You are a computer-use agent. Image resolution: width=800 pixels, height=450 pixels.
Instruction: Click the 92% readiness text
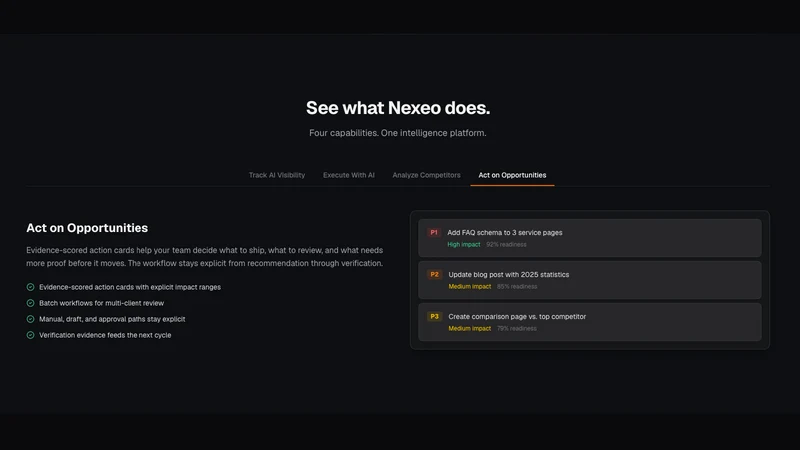coord(506,244)
